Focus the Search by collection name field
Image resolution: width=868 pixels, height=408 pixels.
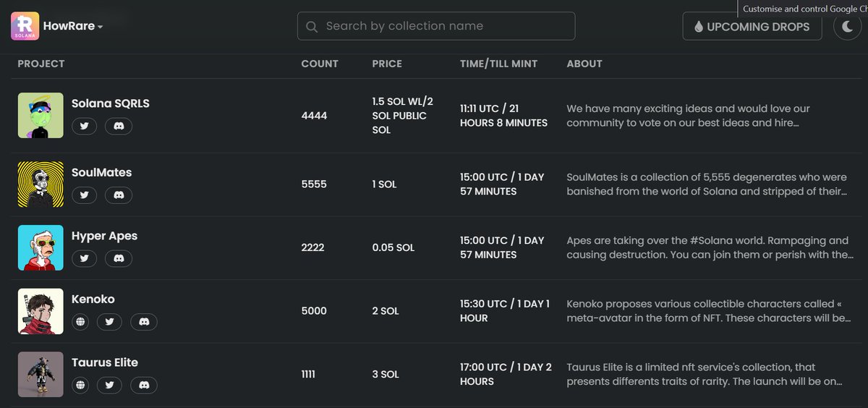436,26
